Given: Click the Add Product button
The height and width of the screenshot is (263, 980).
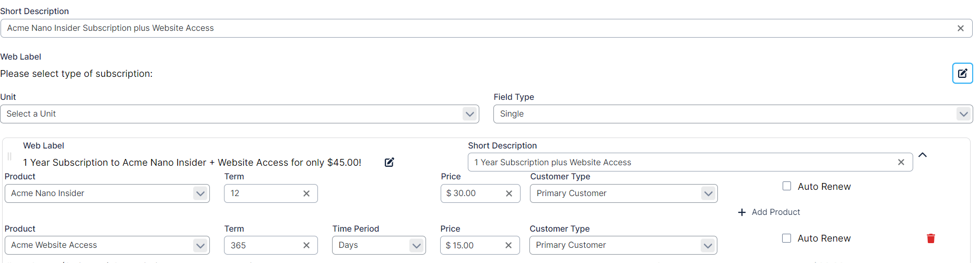Looking at the screenshot, I should click(x=769, y=212).
